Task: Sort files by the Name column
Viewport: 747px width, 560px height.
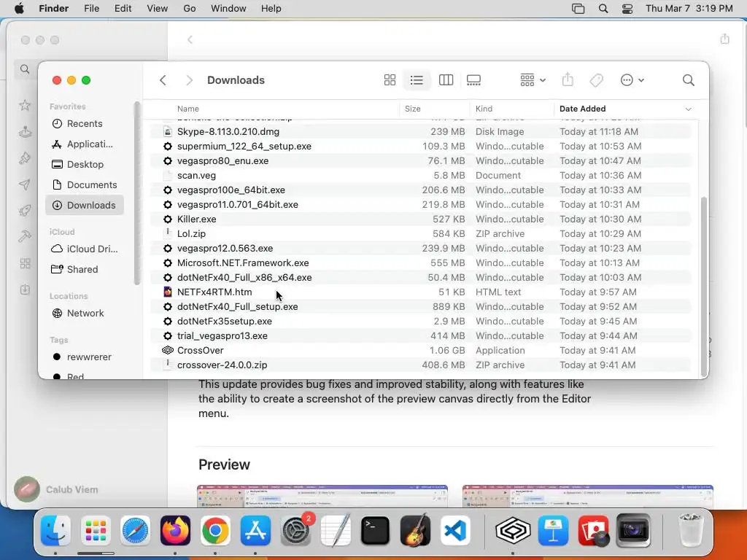Action: [x=187, y=109]
